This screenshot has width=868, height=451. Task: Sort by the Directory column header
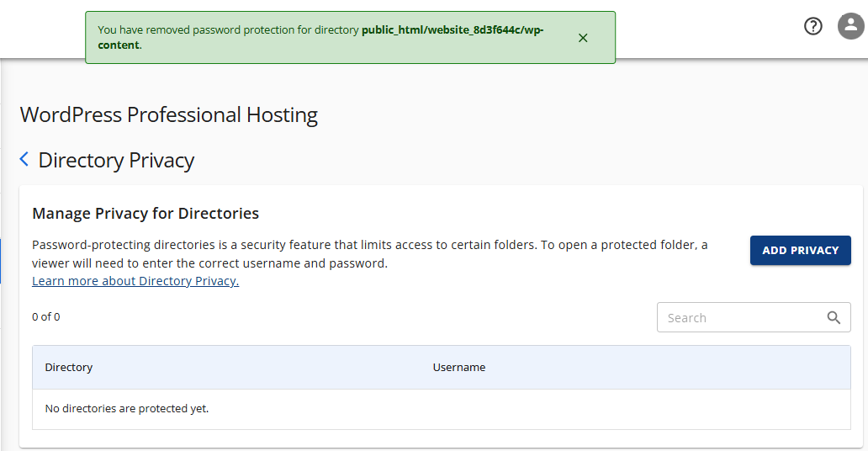coord(69,368)
